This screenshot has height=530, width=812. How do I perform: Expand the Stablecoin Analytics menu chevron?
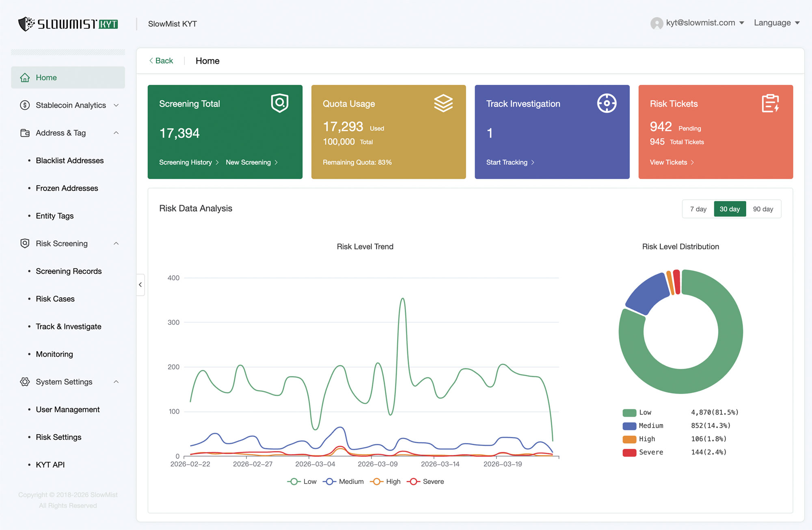click(116, 105)
